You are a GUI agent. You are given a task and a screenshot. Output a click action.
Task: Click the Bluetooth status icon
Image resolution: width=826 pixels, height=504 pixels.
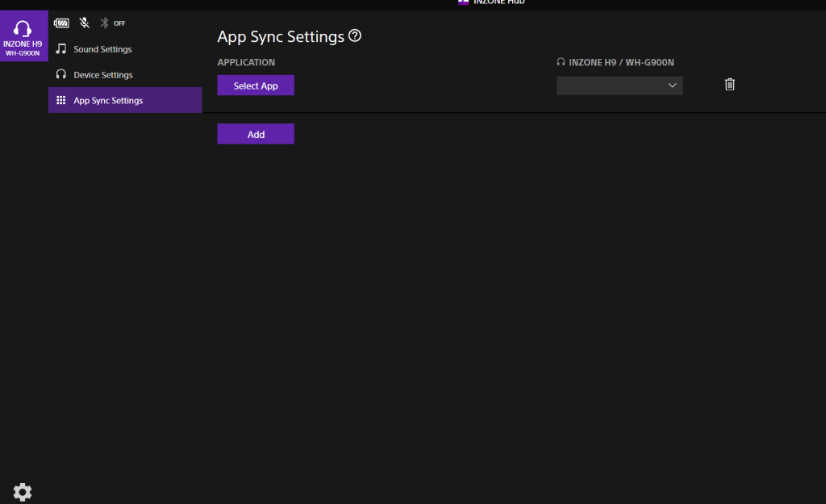104,23
